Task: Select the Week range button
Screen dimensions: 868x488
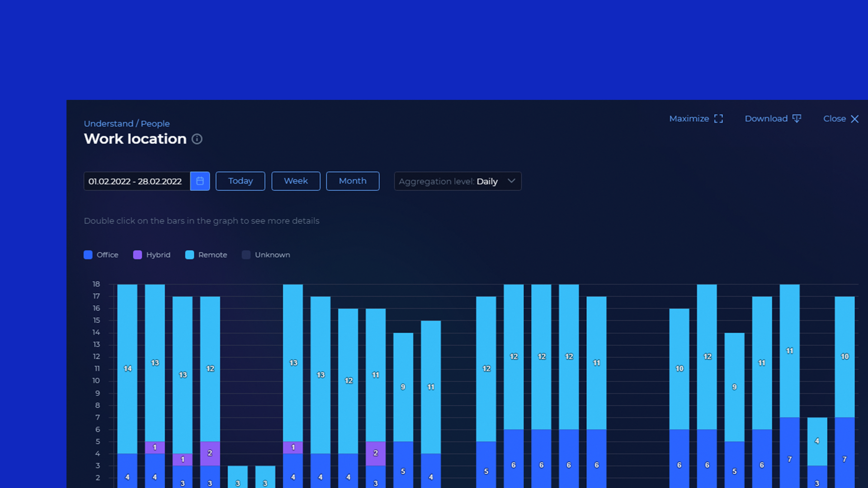Action: (x=296, y=181)
